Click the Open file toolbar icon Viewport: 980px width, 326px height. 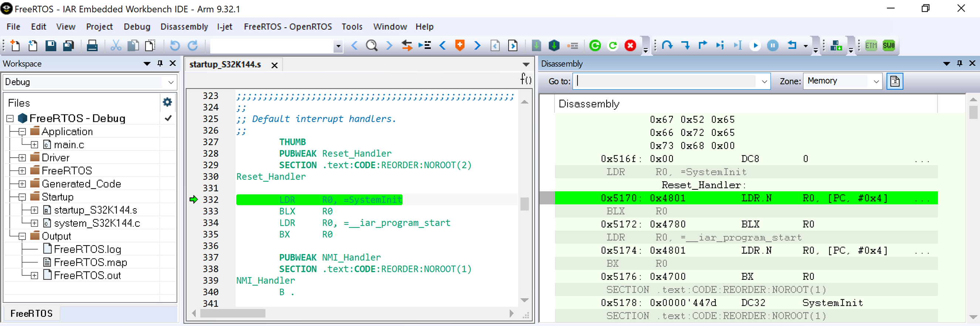tap(33, 45)
